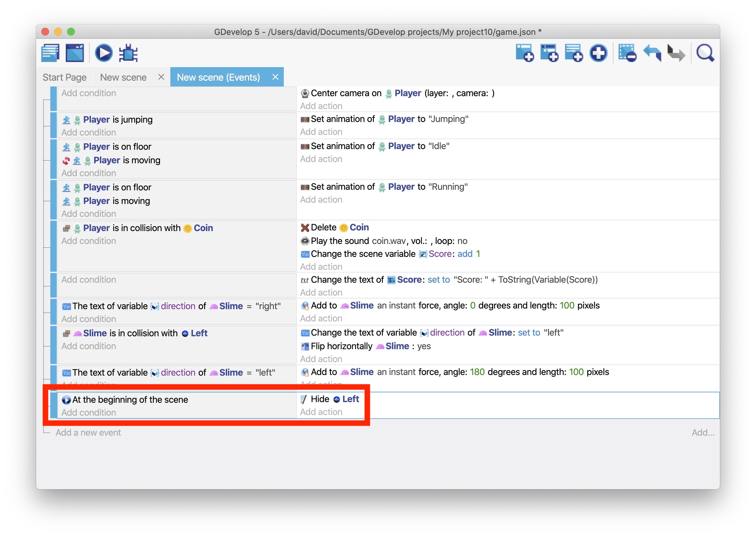The width and height of the screenshot is (756, 537).
Task: Click 'Add a new event' link
Action: click(88, 432)
